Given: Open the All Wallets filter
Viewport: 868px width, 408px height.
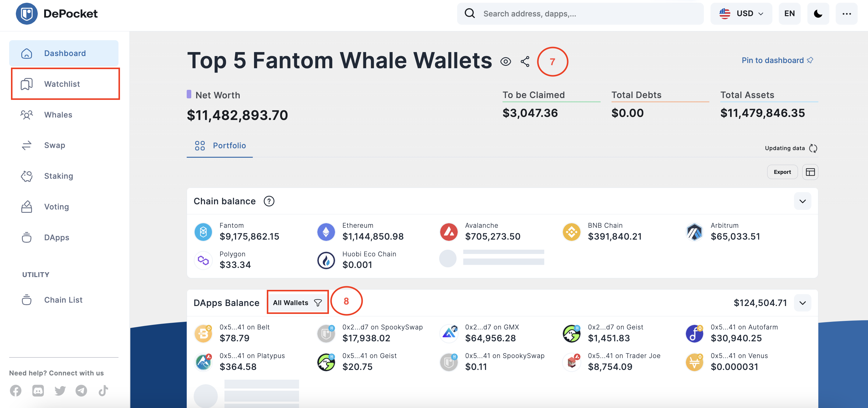Looking at the screenshot, I should [x=297, y=302].
